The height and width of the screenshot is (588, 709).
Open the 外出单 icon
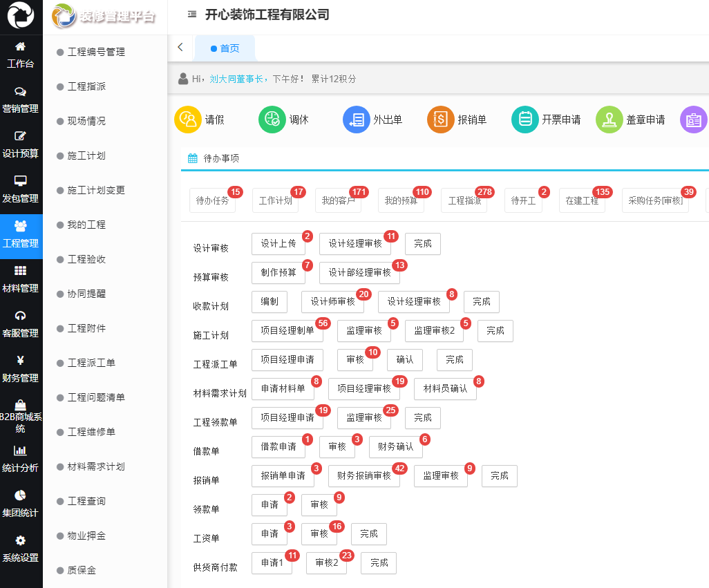point(356,119)
